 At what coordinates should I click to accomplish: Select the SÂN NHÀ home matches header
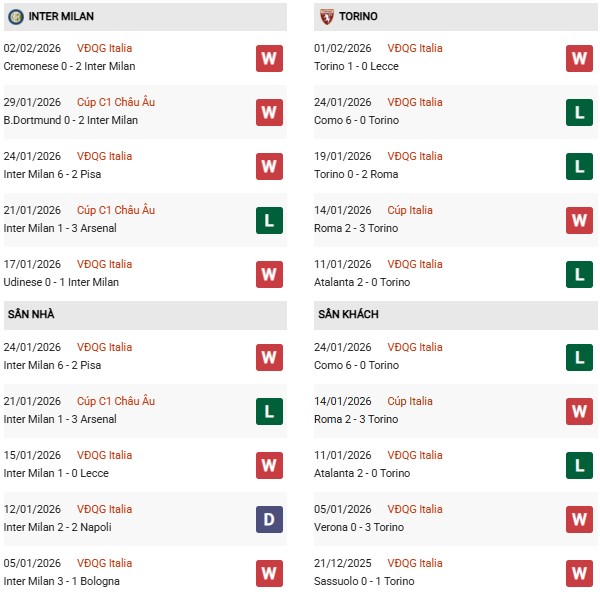tap(31, 314)
